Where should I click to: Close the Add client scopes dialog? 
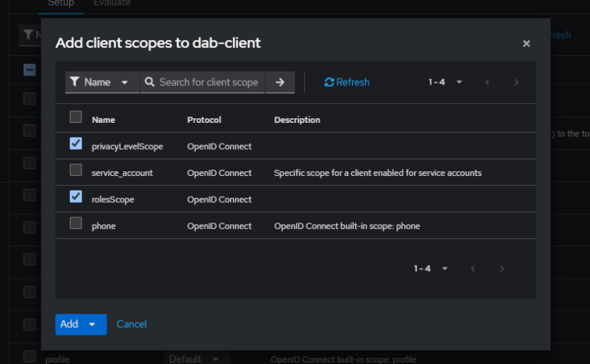click(526, 44)
